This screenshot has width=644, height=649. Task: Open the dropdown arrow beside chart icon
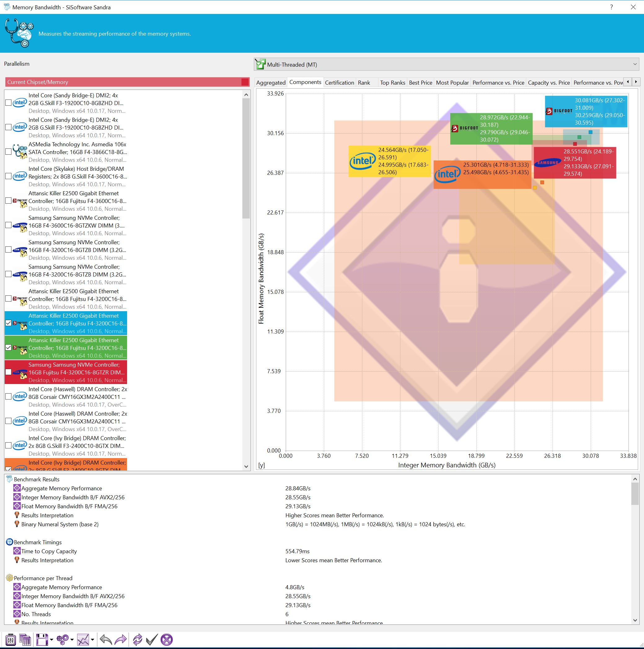point(92,640)
